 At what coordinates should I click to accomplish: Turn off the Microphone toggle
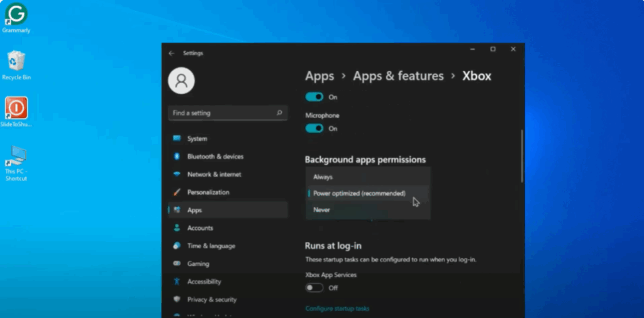point(314,128)
